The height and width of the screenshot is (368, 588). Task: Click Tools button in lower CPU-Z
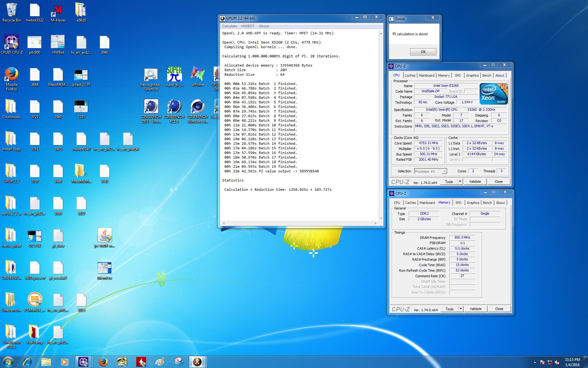click(x=449, y=309)
